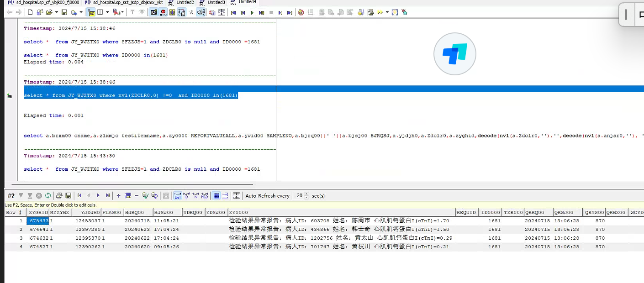Viewport: 644px width, 283px height.
Task: Switch to the Untitled2 tab
Action: click(185, 2)
